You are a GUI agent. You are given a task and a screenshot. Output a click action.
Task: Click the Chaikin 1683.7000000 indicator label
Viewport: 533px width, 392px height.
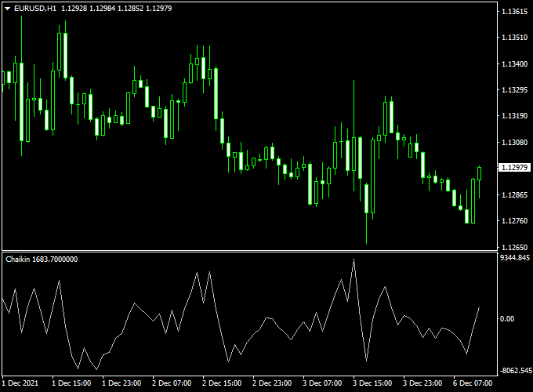tap(42, 260)
